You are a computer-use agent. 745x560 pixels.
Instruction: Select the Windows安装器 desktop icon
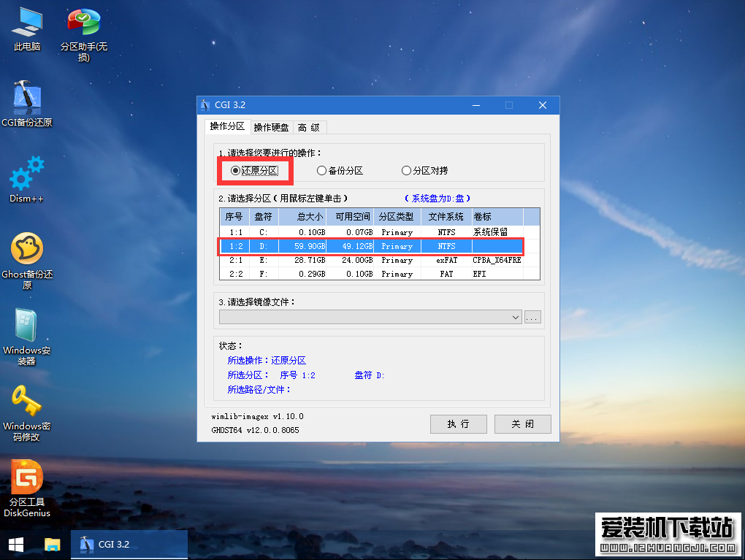click(26, 337)
